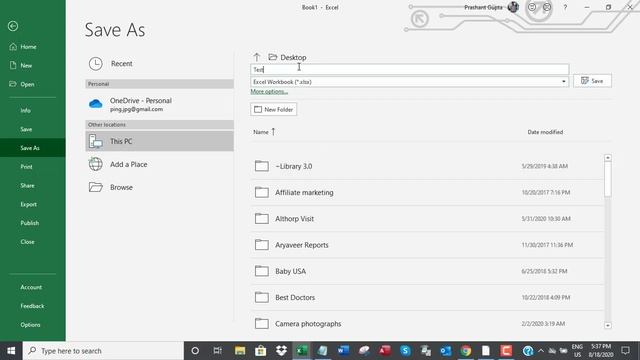Choose OneDrive - Personal location

point(160,104)
